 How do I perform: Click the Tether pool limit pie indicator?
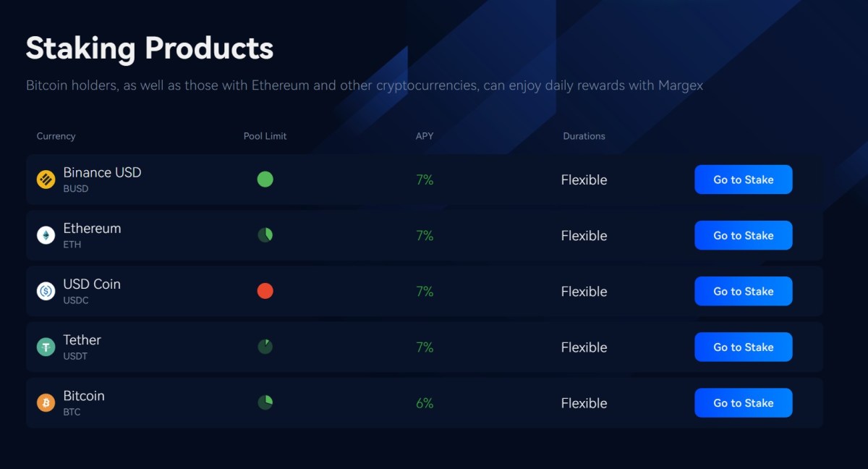pyautogui.click(x=265, y=347)
